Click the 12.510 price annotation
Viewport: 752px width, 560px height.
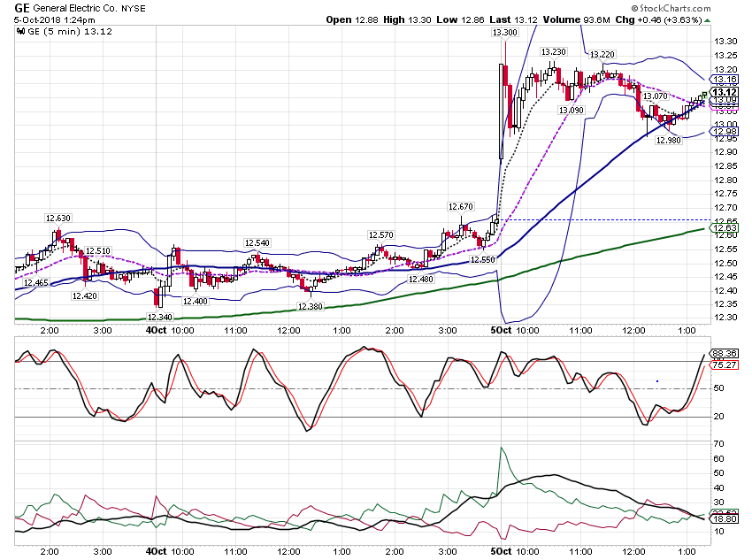tap(98, 250)
